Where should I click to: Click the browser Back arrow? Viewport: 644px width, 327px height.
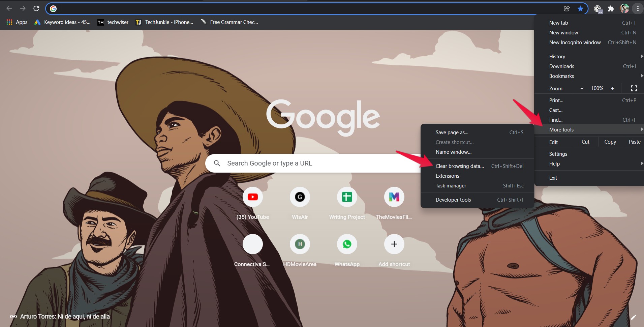coord(9,8)
